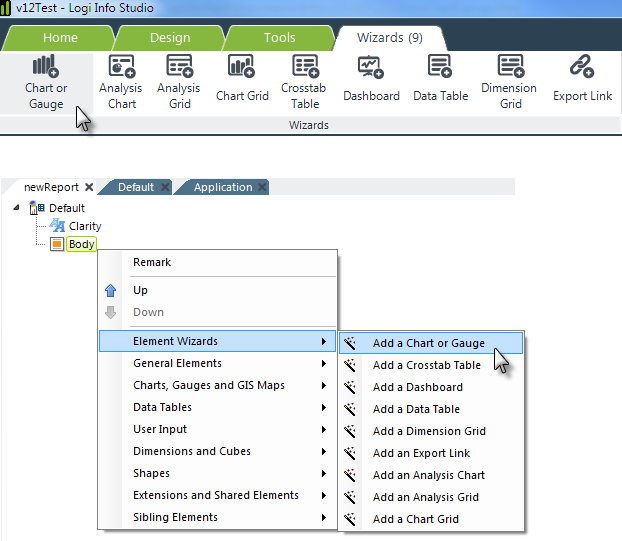Start the Analysis Grid wizard
The image size is (622, 541).
pyautogui.click(x=179, y=82)
